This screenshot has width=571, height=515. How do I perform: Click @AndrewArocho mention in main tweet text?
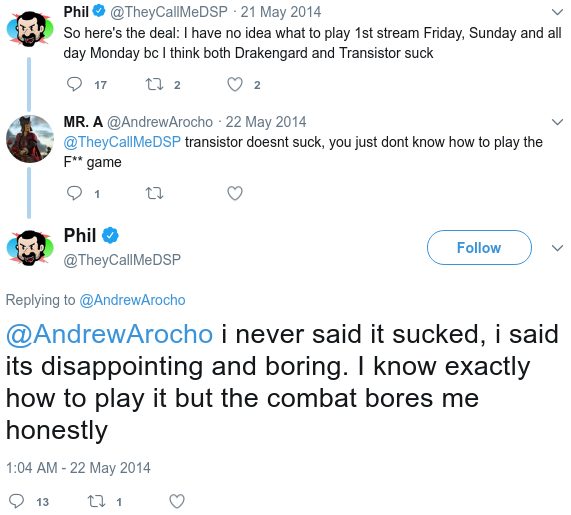pos(109,334)
